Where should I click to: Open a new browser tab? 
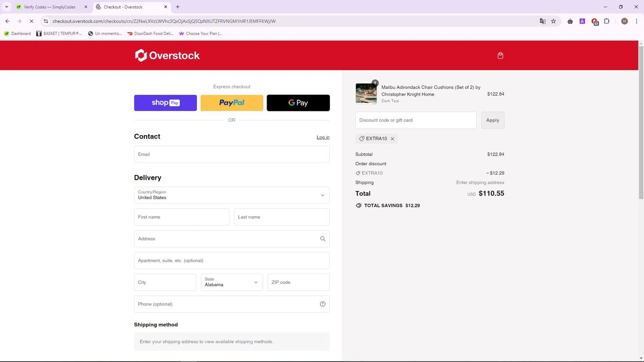[x=178, y=7]
